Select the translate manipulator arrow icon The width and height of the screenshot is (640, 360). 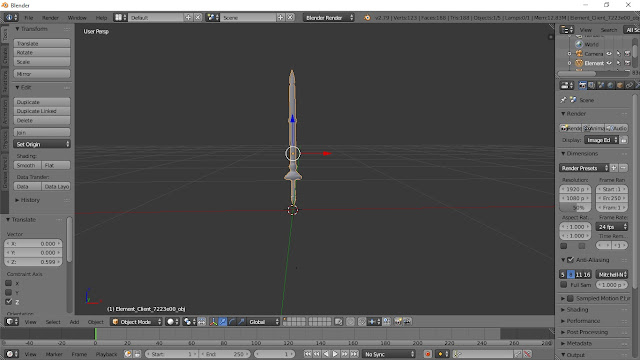tap(222, 322)
